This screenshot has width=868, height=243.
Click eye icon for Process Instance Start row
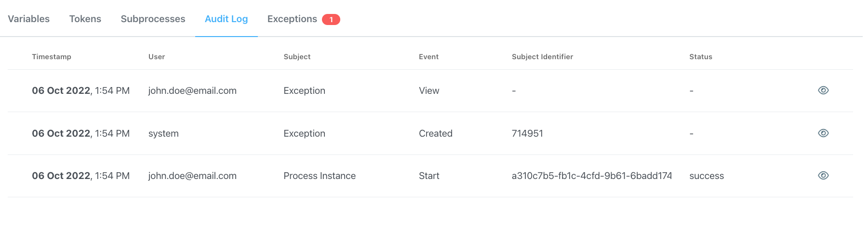(x=823, y=176)
